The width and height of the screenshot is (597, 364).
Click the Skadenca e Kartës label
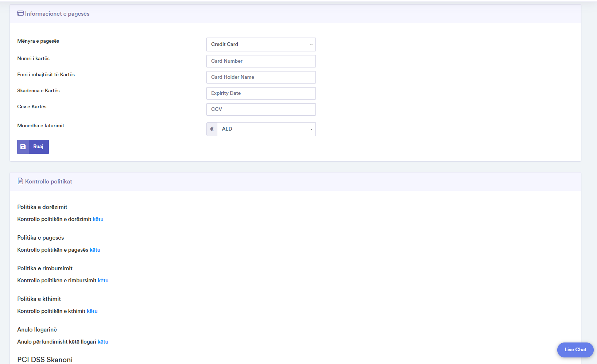click(38, 91)
